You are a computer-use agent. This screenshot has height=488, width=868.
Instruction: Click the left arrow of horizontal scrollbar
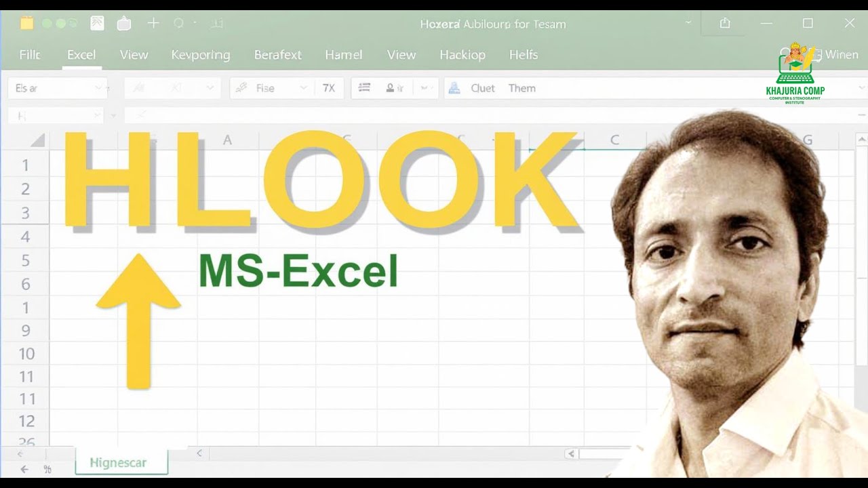point(571,453)
